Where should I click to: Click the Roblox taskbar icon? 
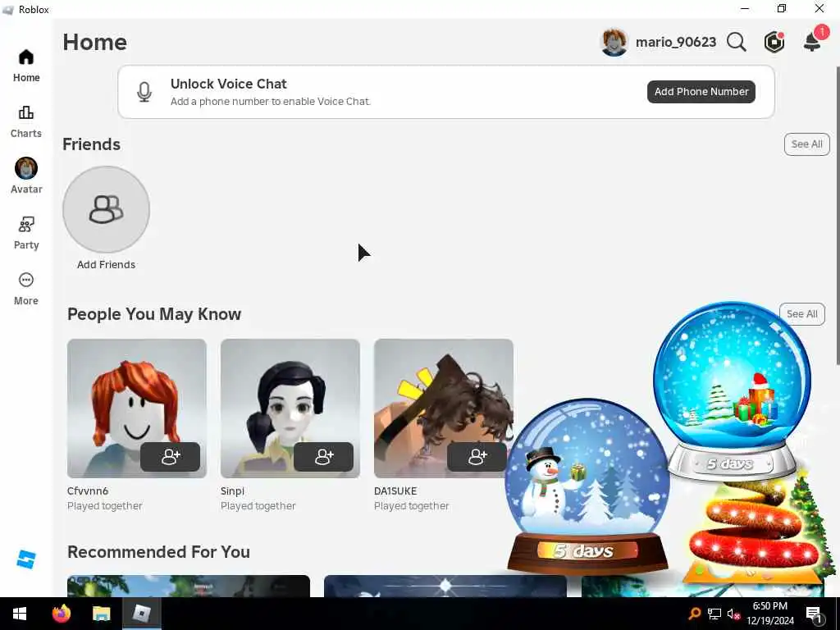coord(141,614)
